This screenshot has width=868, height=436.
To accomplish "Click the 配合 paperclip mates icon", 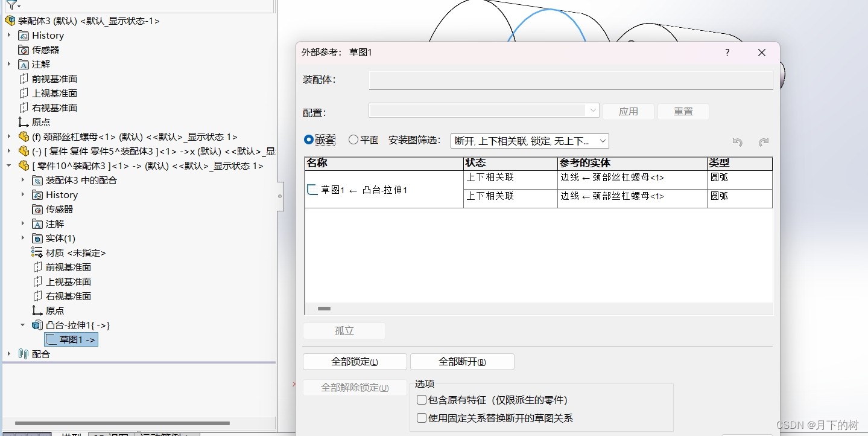I will [x=24, y=354].
